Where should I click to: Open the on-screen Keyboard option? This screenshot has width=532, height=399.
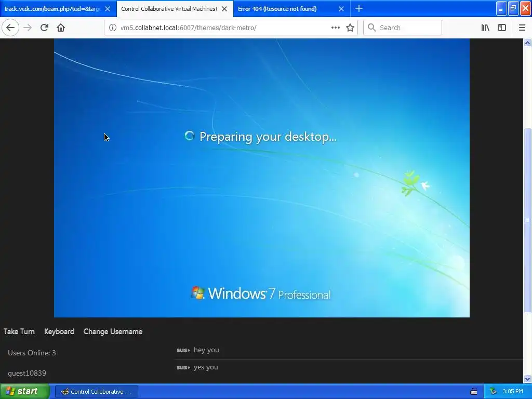59,331
